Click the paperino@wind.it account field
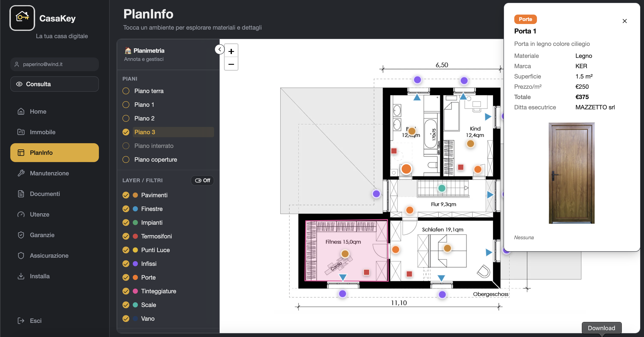644x337 pixels. tap(55, 64)
